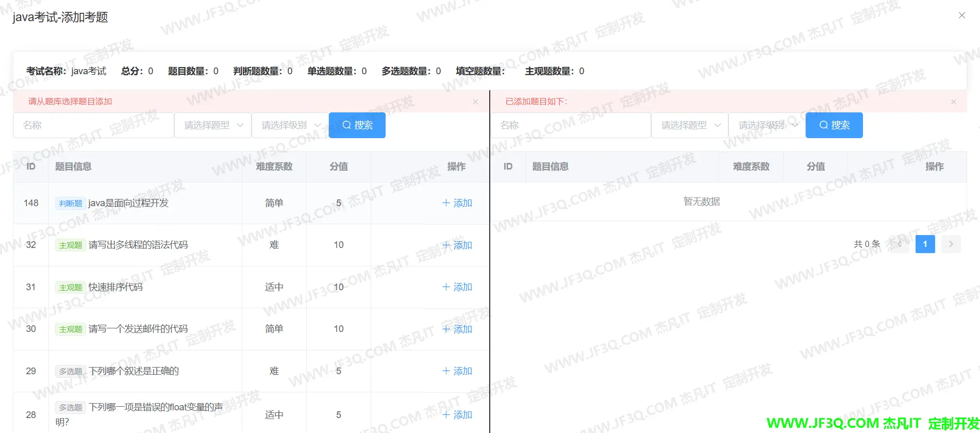Dismiss the '请从题库选择题目添加' alert banner
This screenshot has height=433, width=980.
click(475, 102)
